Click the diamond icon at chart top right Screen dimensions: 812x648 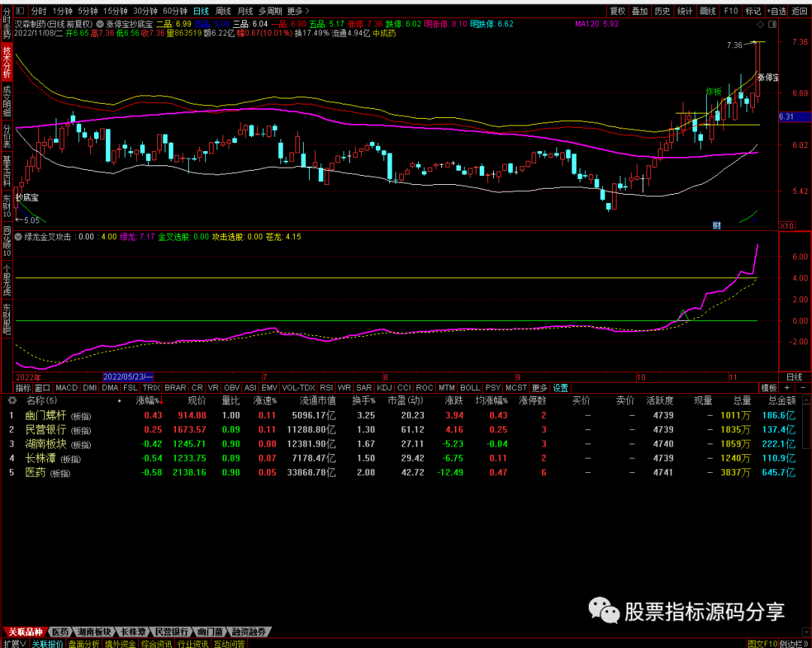[x=760, y=24]
